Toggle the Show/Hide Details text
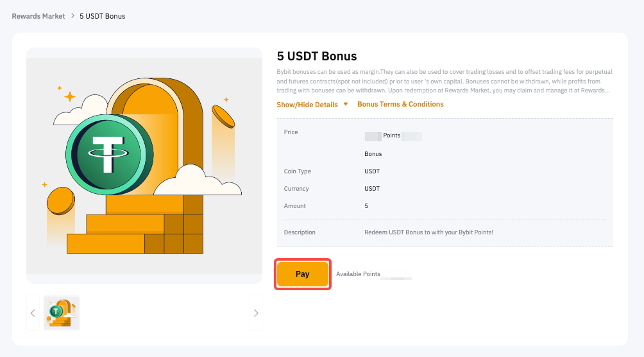This screenshot has width=644, height=357. 307,105
